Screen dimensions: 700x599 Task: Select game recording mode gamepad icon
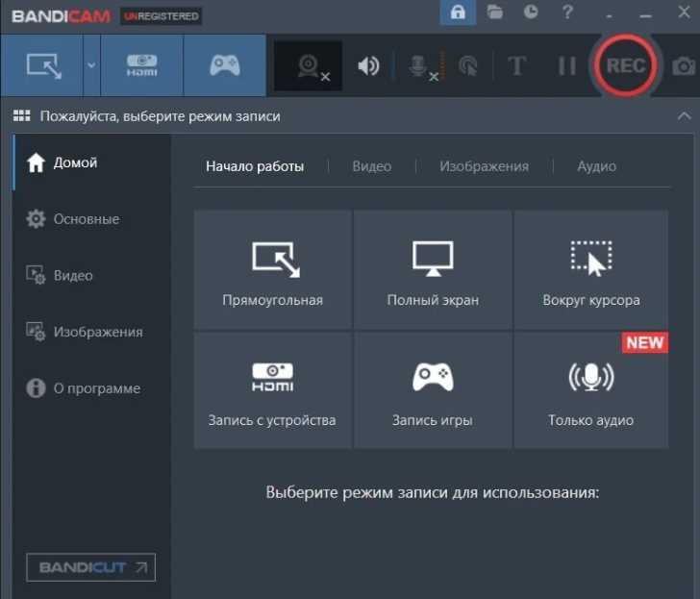click(225, 65)
